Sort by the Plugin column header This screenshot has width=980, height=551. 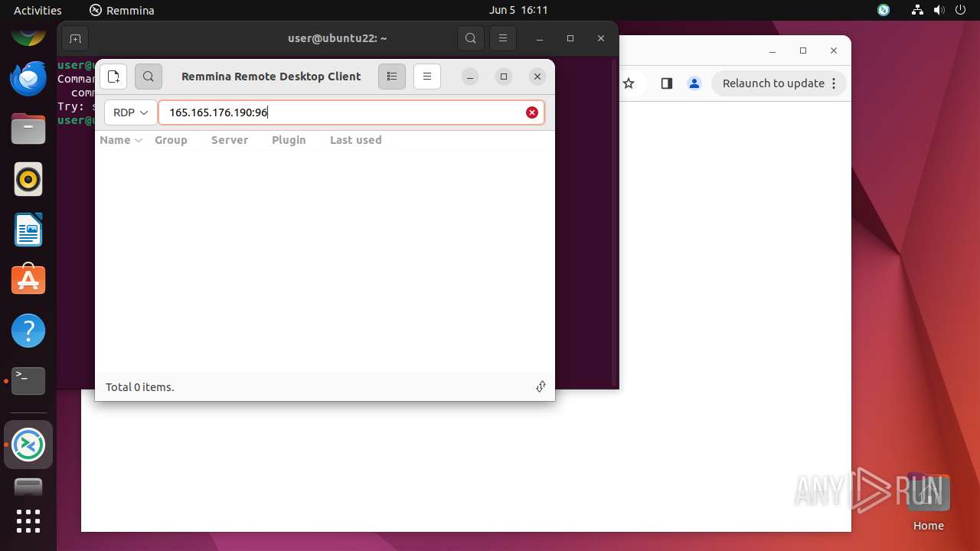(289, 140)
